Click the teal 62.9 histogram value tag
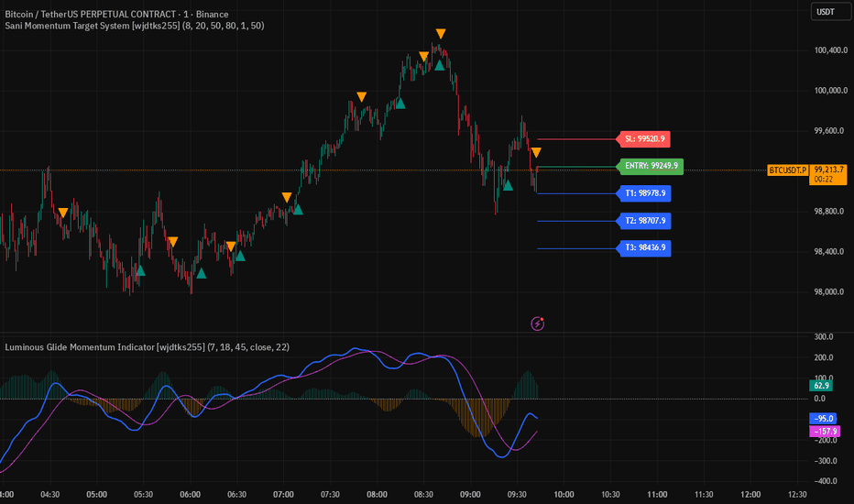Viewport: 854px width, 504px height. [821, 387]
